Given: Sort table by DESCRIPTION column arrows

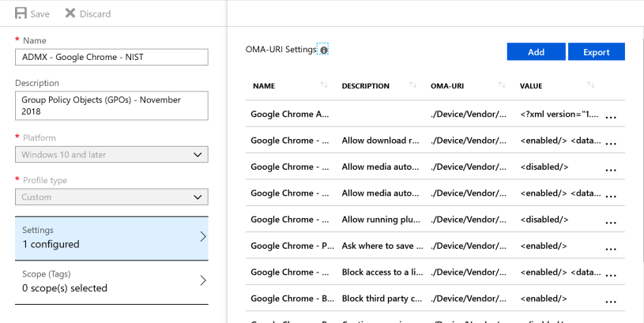Looking at the screenshot, I should coord(413,85).
